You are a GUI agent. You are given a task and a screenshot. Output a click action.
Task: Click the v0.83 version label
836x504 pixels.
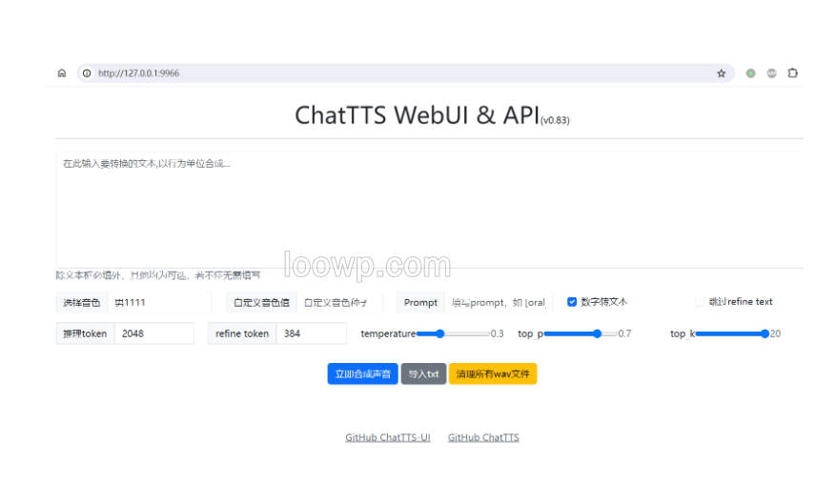pyautogui.click(x=555, y=120)
